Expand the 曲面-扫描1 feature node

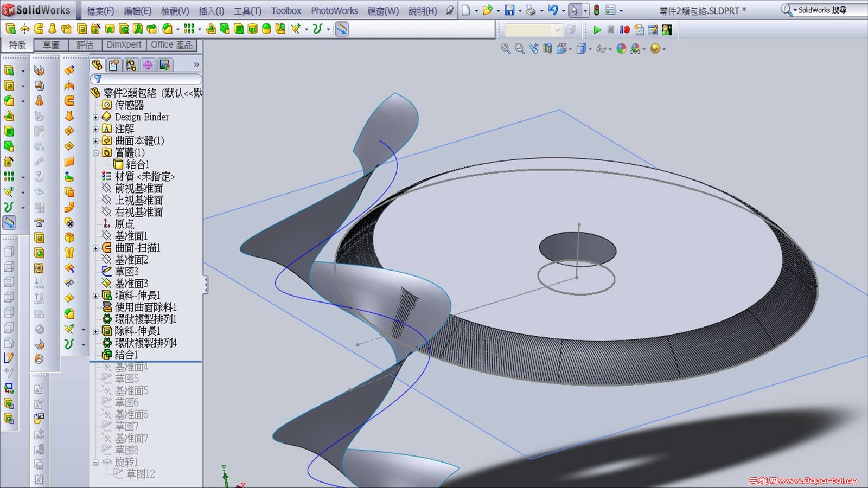95,248
